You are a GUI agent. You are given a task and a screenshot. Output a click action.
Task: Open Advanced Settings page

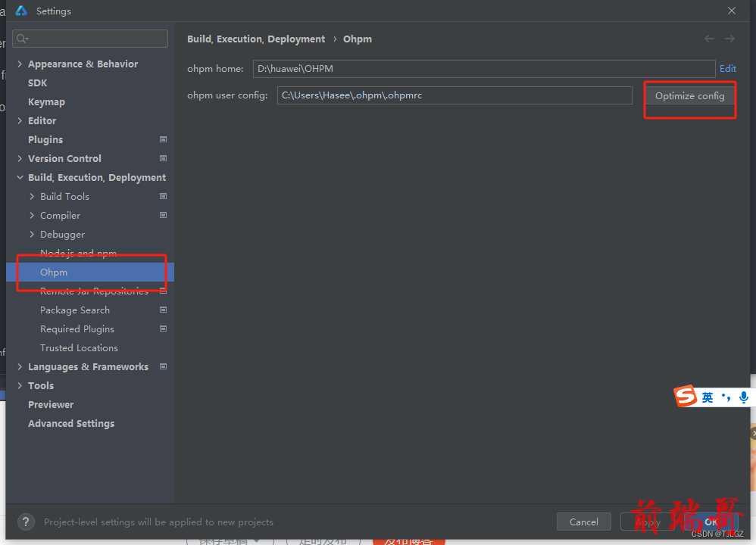pos(71,424)
